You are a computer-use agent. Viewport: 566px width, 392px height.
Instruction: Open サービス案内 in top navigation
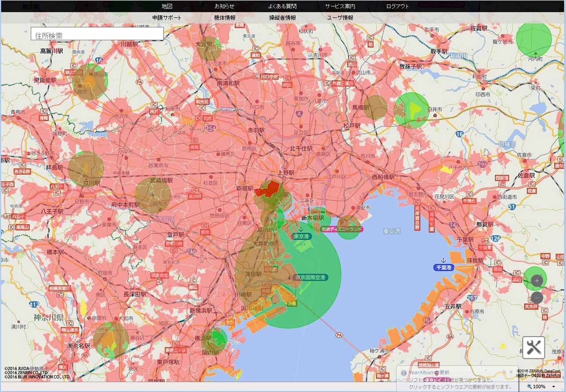pyautogui.click(x=340, y=6)
